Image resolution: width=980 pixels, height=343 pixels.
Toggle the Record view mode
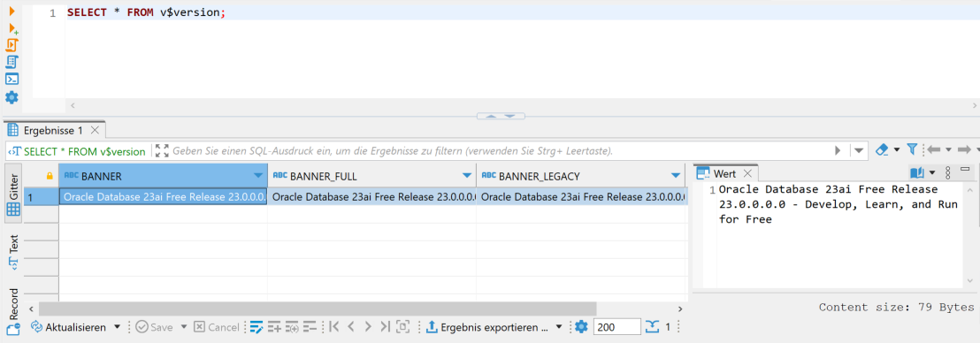[13, 312]
